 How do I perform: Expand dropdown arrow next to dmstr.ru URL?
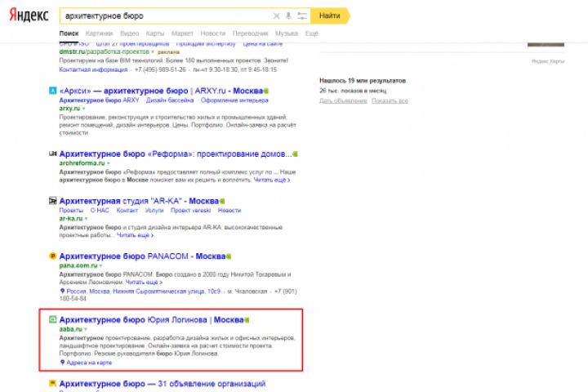pyautogui.click(x=153, y=51)
